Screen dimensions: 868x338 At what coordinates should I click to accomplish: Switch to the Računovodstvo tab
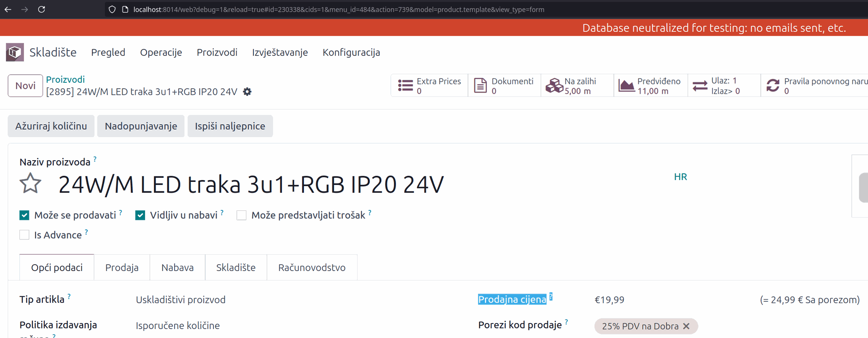coord(311,267)
